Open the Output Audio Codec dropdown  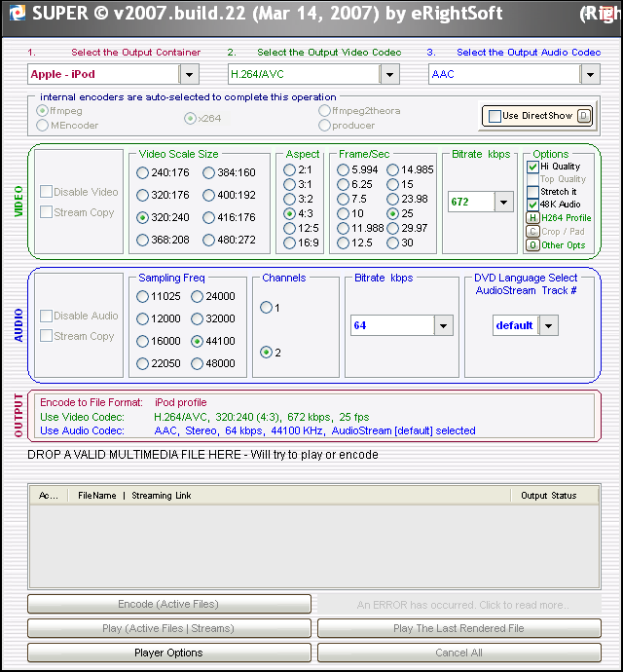(590, 75)
